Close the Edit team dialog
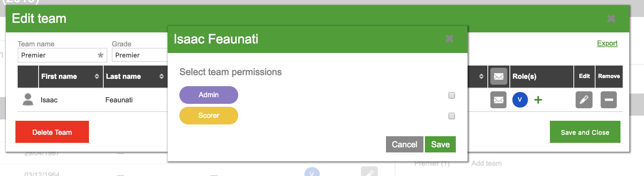This screenshot has width=644, height=176. [611, 19]
